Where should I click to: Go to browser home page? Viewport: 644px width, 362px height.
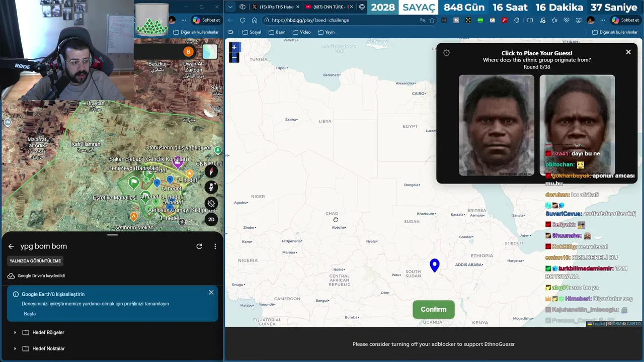[255, 20]
